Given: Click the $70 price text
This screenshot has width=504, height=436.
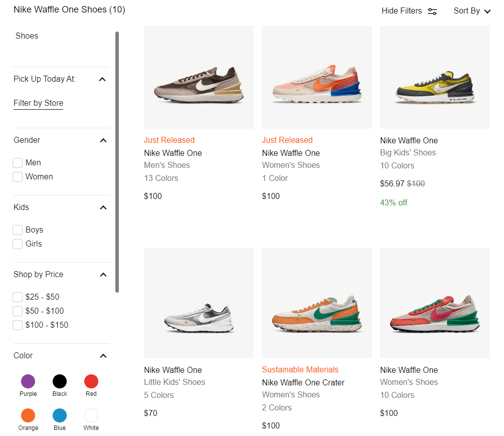Looking at the screenshot, I should 150,413.
